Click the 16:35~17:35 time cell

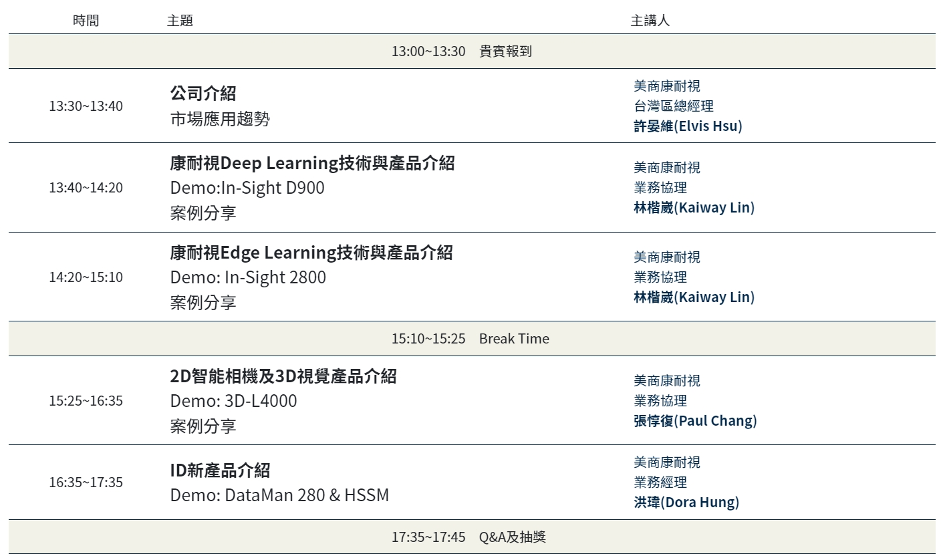(86, 482)
